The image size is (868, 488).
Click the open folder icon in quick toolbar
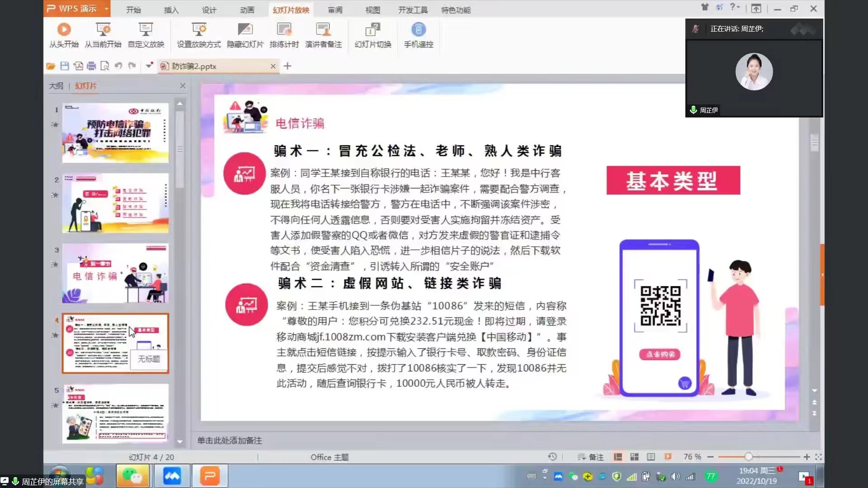click(51, 66)
